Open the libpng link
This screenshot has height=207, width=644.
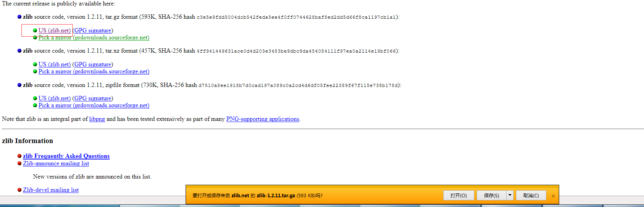coord(97,119)
